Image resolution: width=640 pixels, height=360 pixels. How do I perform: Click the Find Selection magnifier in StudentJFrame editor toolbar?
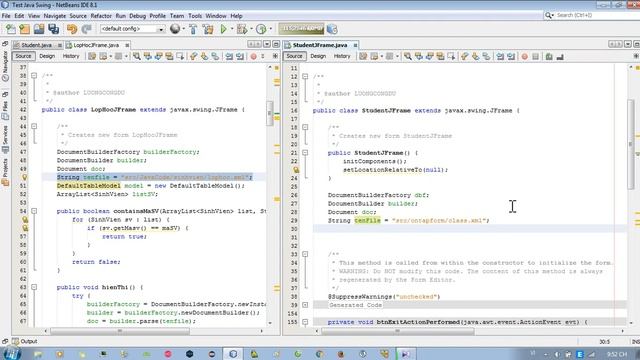407,56
